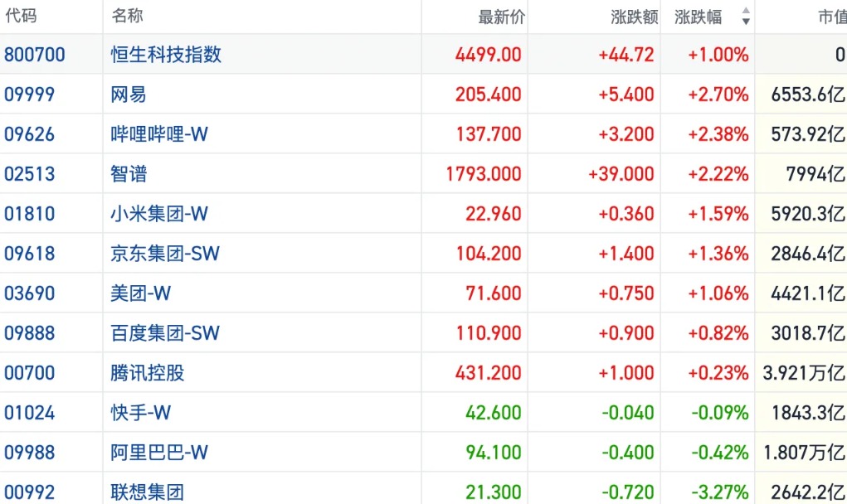Open stock code 01024

tap(30, 413)
